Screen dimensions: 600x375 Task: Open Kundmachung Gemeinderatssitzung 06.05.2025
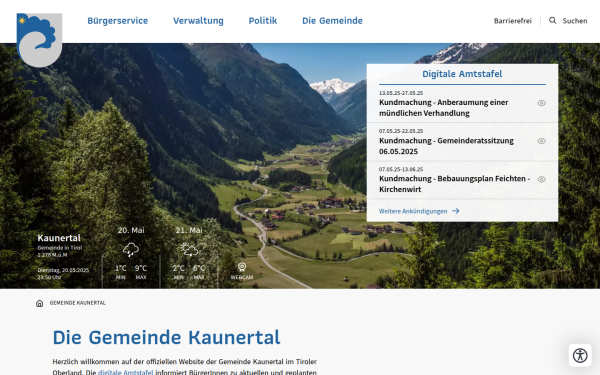point(446,146)
